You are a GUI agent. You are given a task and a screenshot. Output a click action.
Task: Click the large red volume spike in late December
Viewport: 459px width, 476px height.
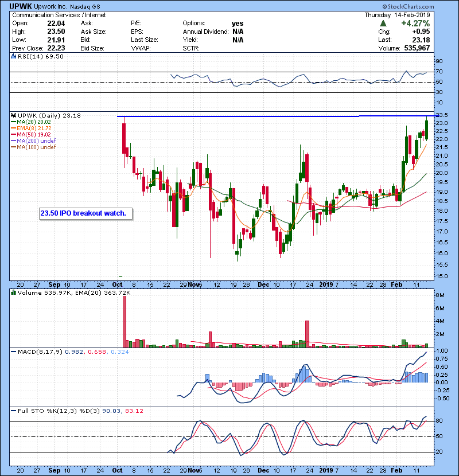[307, 334]
